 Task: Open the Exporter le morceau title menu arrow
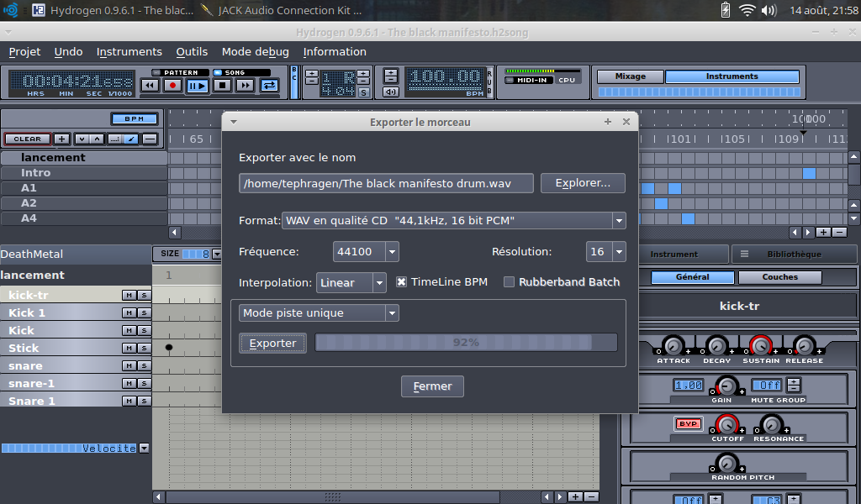234,122
